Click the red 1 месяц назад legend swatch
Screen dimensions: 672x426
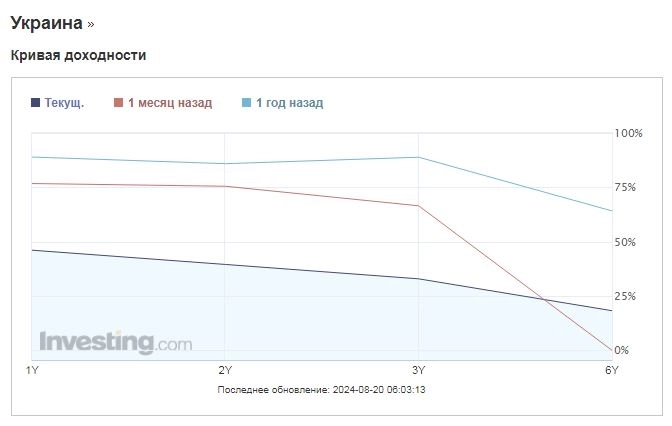point(119,103)
